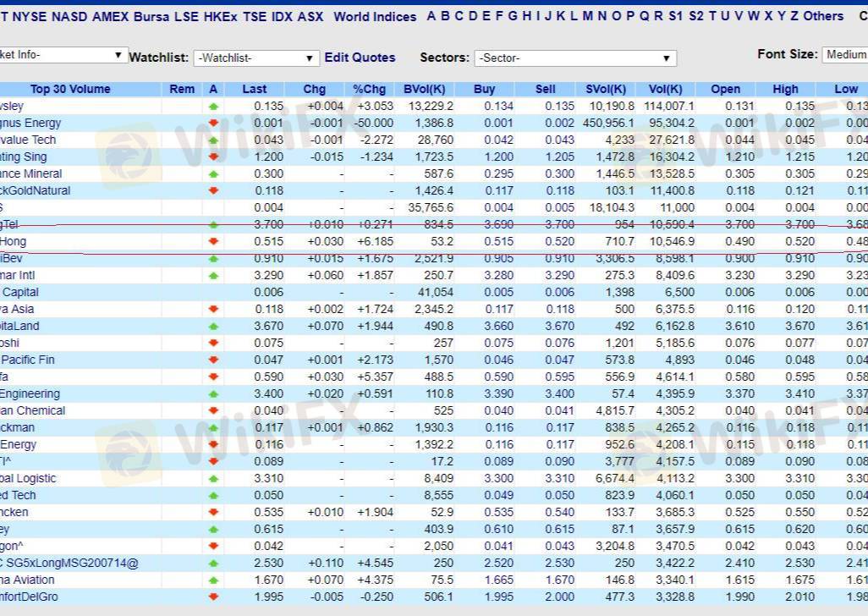Sort by the %Chg column header
This screenshot has height=616, width=868.
[x=369, y=89]
